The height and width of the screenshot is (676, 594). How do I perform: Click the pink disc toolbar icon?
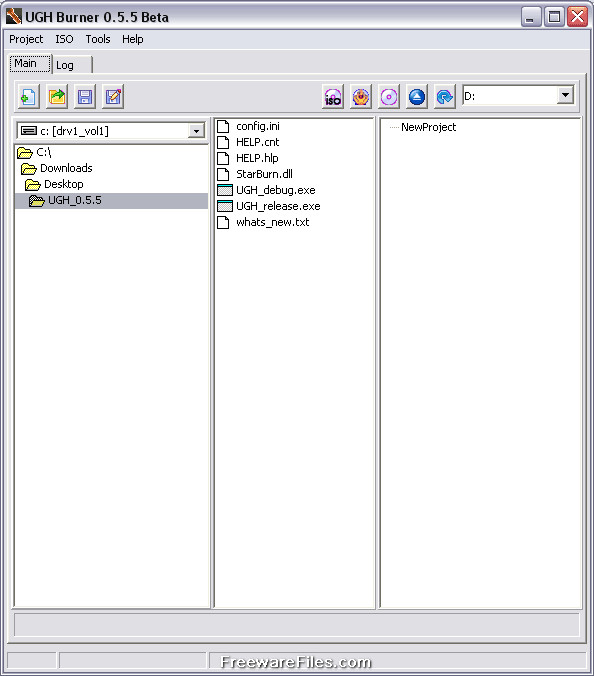tap(389, 97)
